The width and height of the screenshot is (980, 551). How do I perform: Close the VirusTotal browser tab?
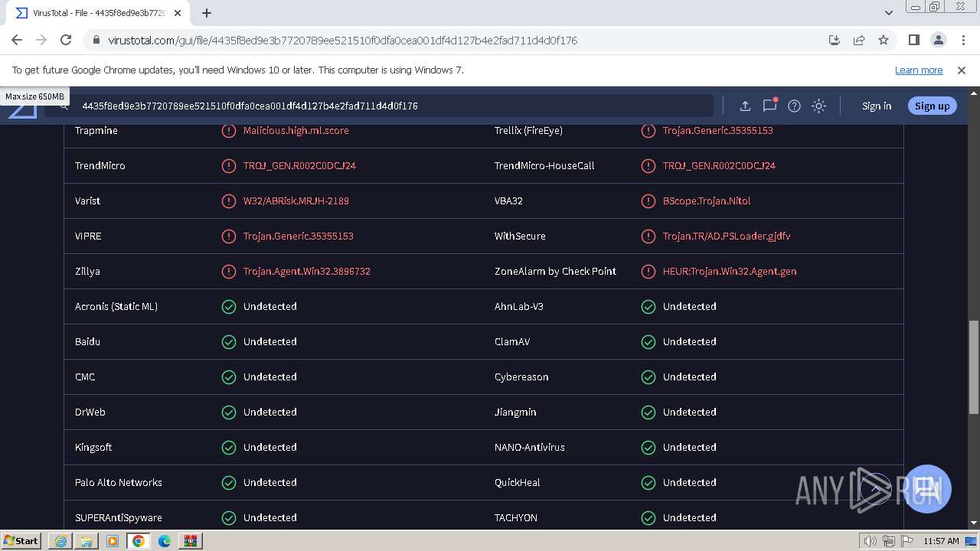pyautogui.click(x=178, y=13)
